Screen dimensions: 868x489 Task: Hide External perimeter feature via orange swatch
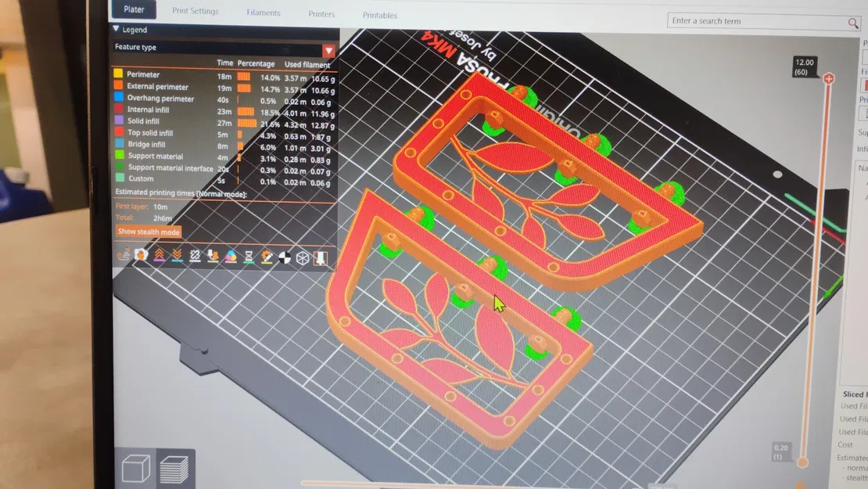[x=118, y=85]
